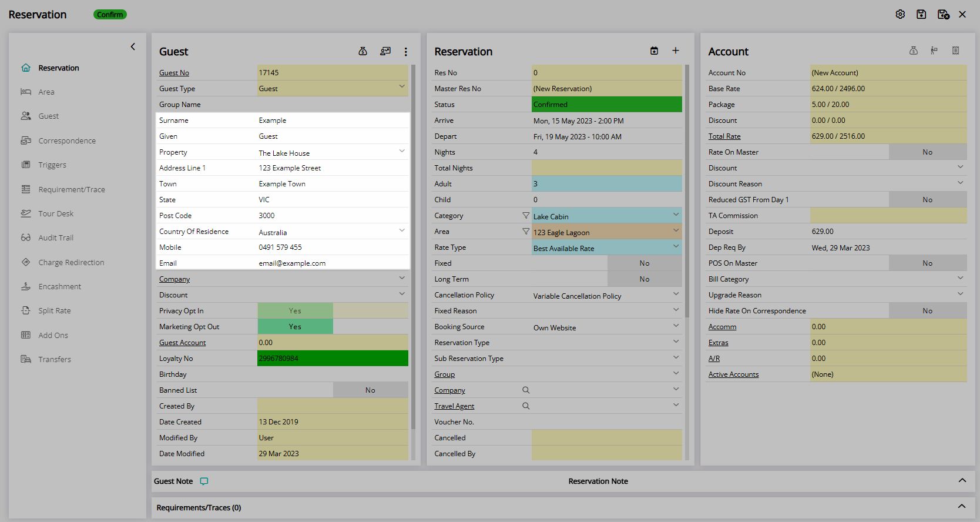Toggle Hide Rate On Correspondence
The height and width of the screenshot is (522, 980).
pyautogui.click(x=927, y=310)
